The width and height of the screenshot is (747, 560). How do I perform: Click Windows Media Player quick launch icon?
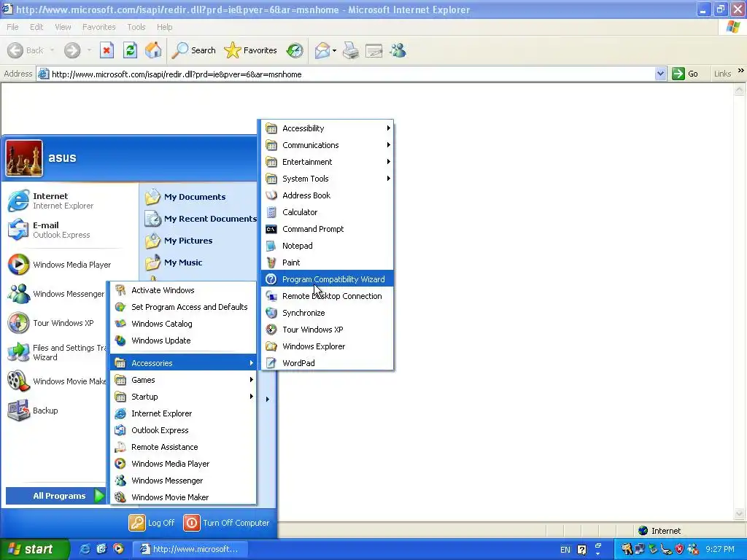click(x=118, y=549)
